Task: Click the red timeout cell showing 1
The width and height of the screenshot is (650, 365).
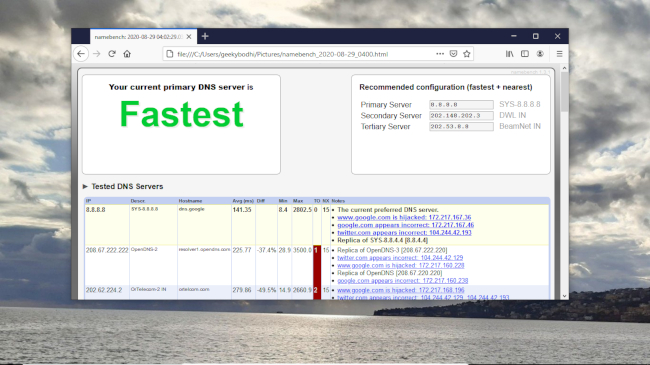Action: (x=317, y=265)
